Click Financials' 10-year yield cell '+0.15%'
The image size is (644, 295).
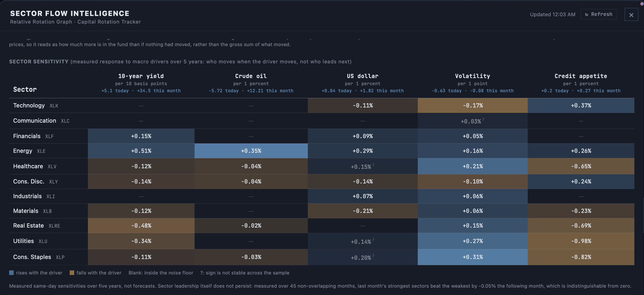141,136
